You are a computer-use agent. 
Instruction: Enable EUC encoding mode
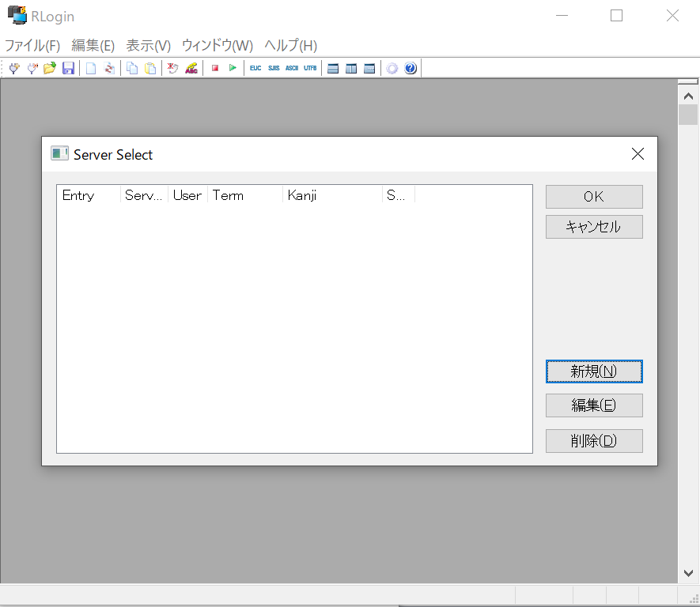[x=255, y=68]
